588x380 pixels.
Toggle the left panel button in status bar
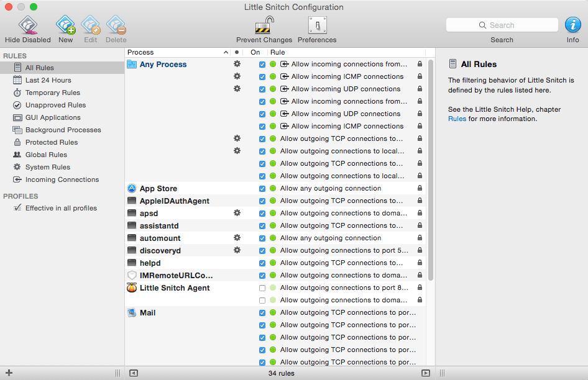(x=134, y=373)
